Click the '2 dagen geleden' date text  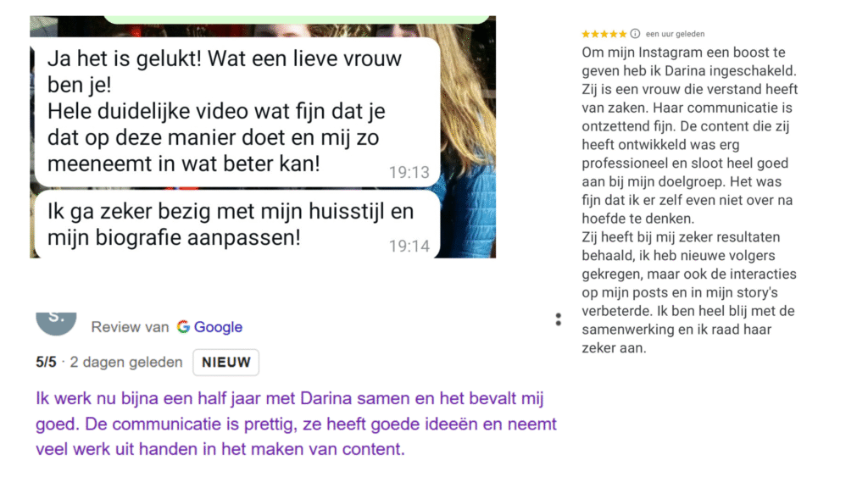pos(126,363)
